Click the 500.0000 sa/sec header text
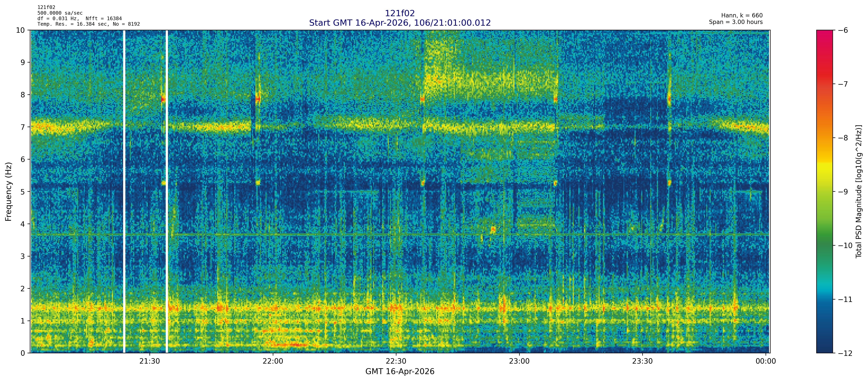Screen dimensions: 868x381 [x=60, y=13]
